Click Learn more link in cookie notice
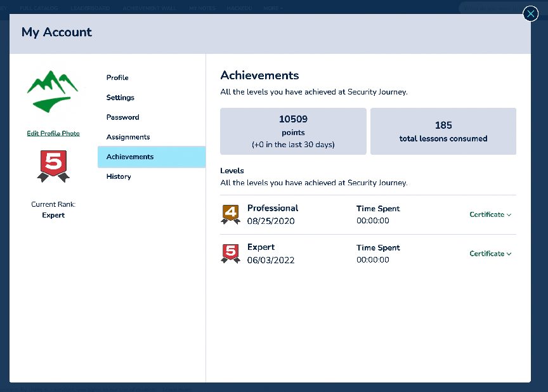The height and width of the screenshot is (392, 548). tap(177, 389)
